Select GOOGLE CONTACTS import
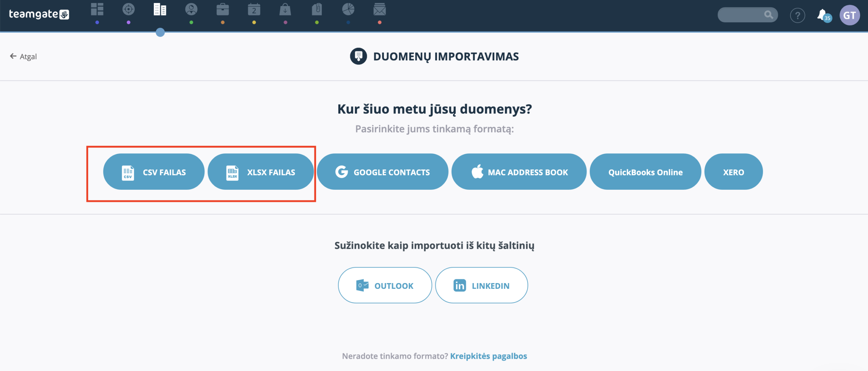 [x=382, y=172]
